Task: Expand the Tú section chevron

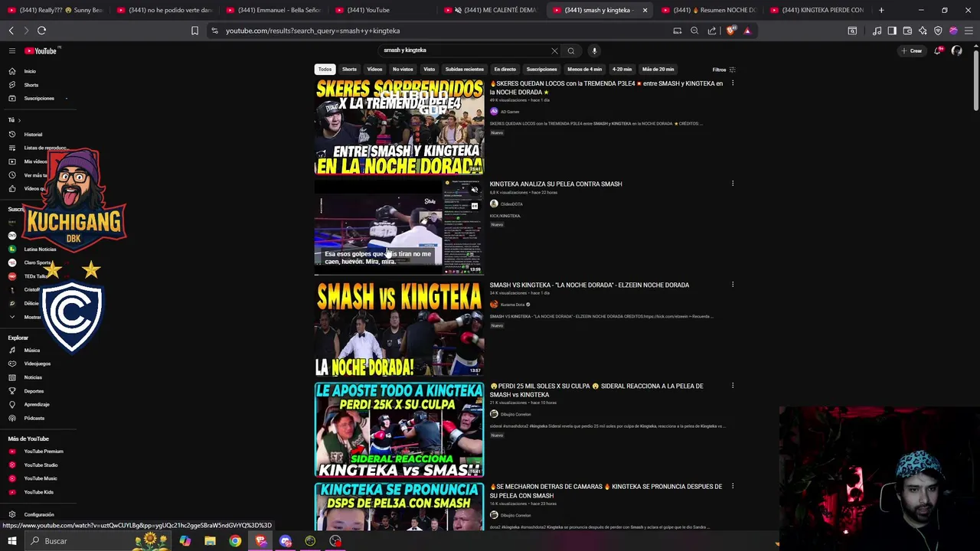Action: click(19, 120)
